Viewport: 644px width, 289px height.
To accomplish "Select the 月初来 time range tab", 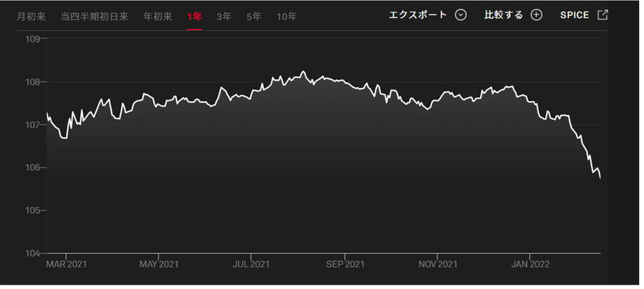I will (31, 16).
